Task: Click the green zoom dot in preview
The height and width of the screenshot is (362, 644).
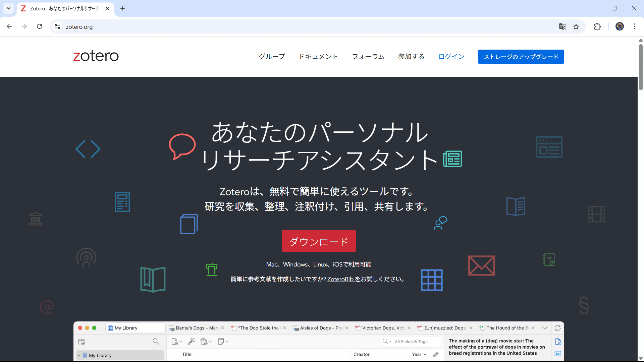Action: pos(94,328)
